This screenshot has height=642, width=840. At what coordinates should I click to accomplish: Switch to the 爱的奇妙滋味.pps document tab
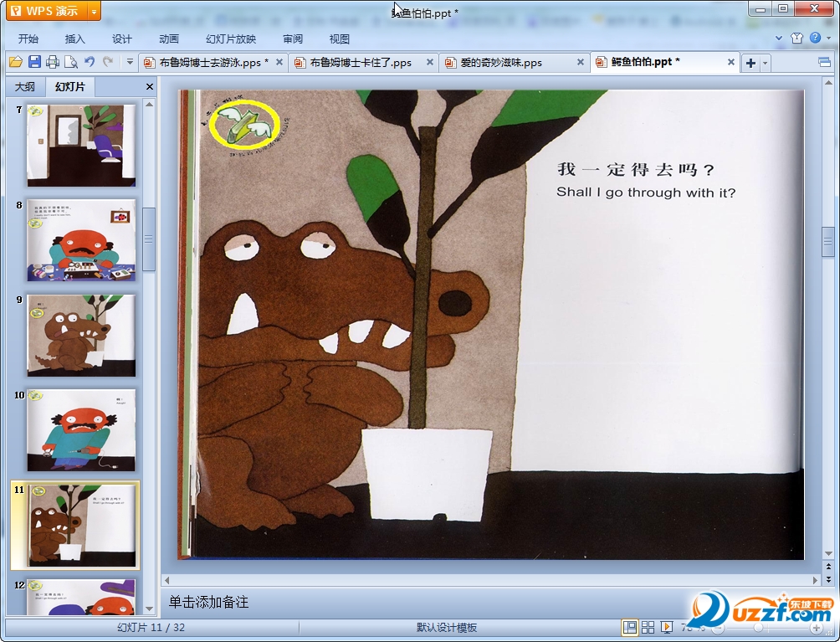coord(501,63)
